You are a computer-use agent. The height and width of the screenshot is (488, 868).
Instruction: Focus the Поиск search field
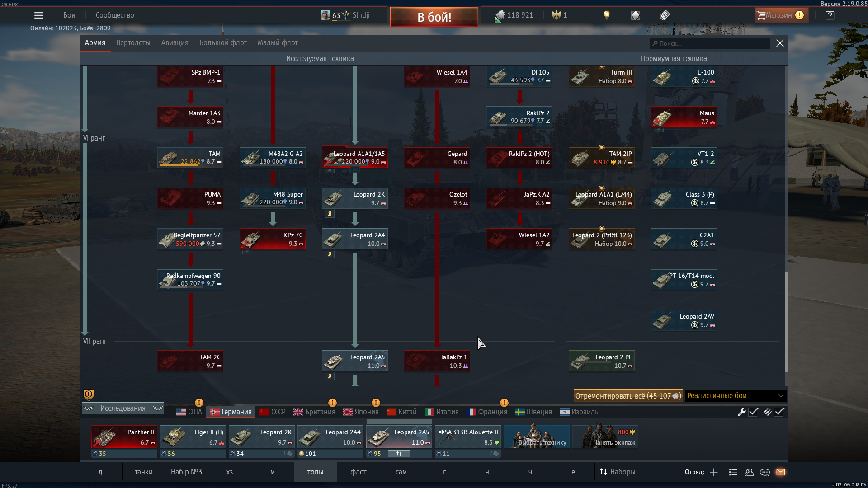coord(710,43)
